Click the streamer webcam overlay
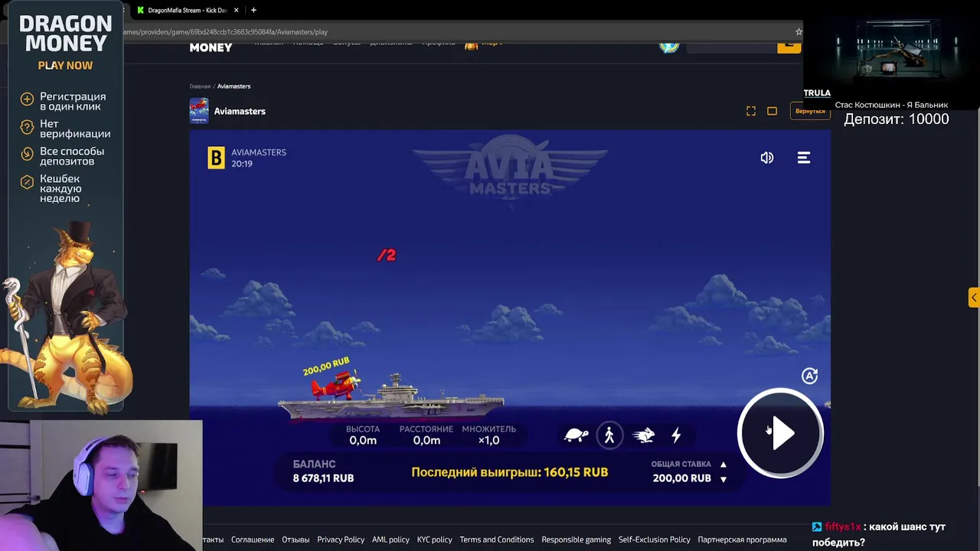980x551 pixels. click(x=101, y=485)
